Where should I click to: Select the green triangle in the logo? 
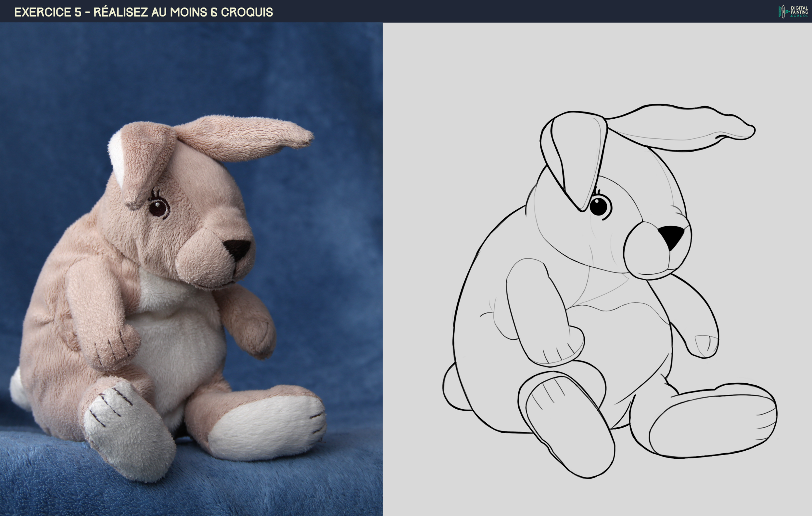coord(787,12)
